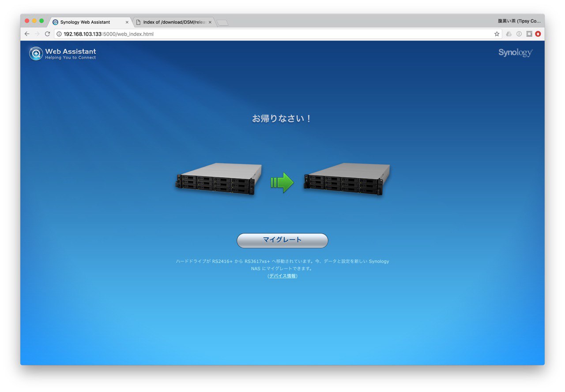Screen dimensions: 565x392
Task: Click the browser forward arrow
Action: [x=37, y=34]
